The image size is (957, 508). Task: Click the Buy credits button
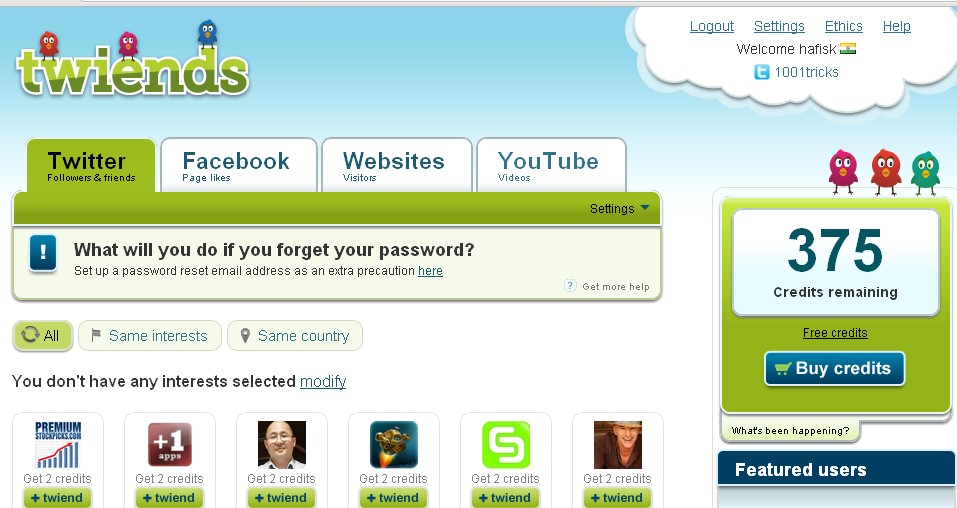[834, 369]
